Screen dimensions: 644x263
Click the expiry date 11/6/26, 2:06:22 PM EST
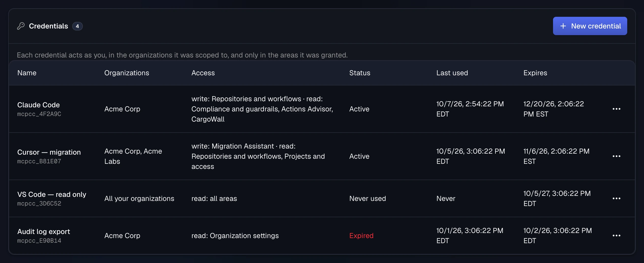556,156
